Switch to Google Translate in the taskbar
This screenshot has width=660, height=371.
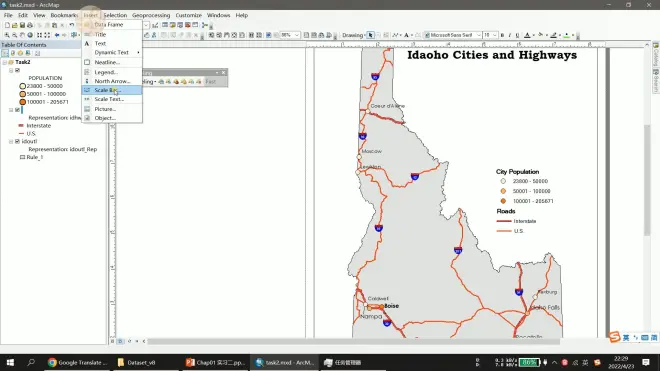77,362
